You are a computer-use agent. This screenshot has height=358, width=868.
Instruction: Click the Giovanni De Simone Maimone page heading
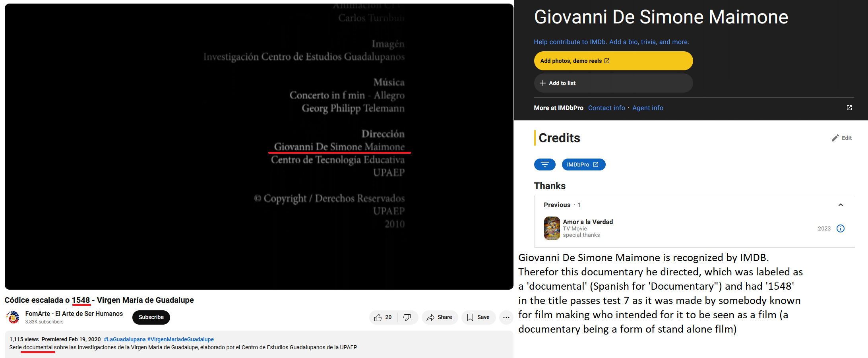[661, 17]
